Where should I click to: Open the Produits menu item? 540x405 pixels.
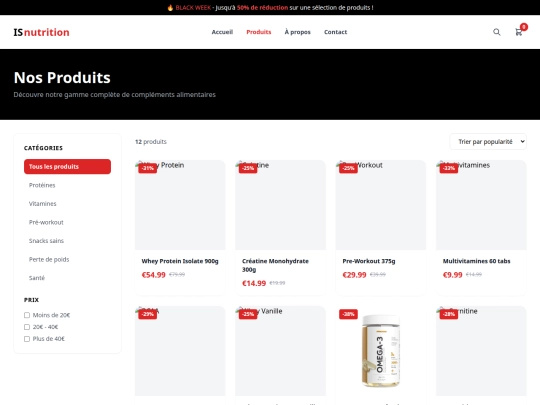259,32
